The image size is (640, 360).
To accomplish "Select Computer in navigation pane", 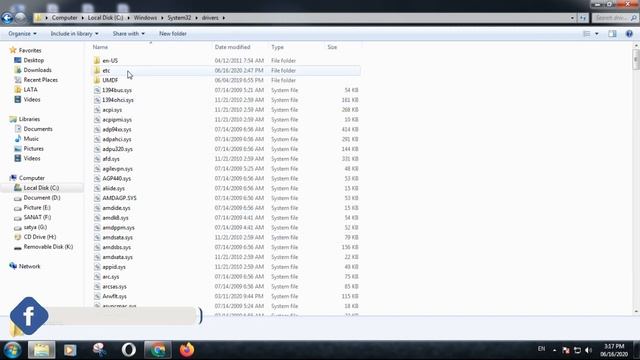I will click(31, 178).
